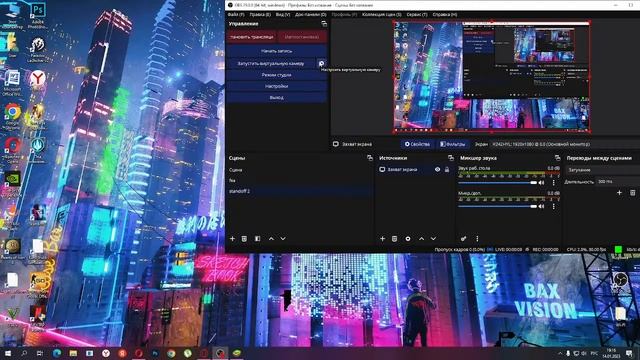The width and height of the screenshot is (640, 360).
Task: Move scene up arrow in Сцены
Action: (x=271, y=238)
